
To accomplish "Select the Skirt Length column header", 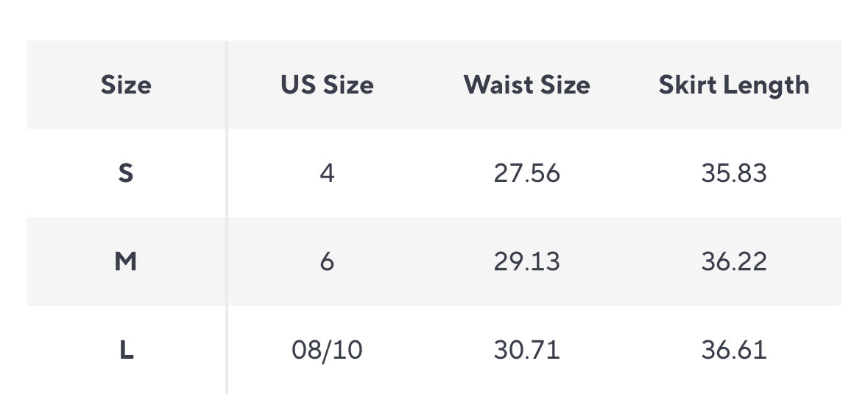I will (733, 85).
